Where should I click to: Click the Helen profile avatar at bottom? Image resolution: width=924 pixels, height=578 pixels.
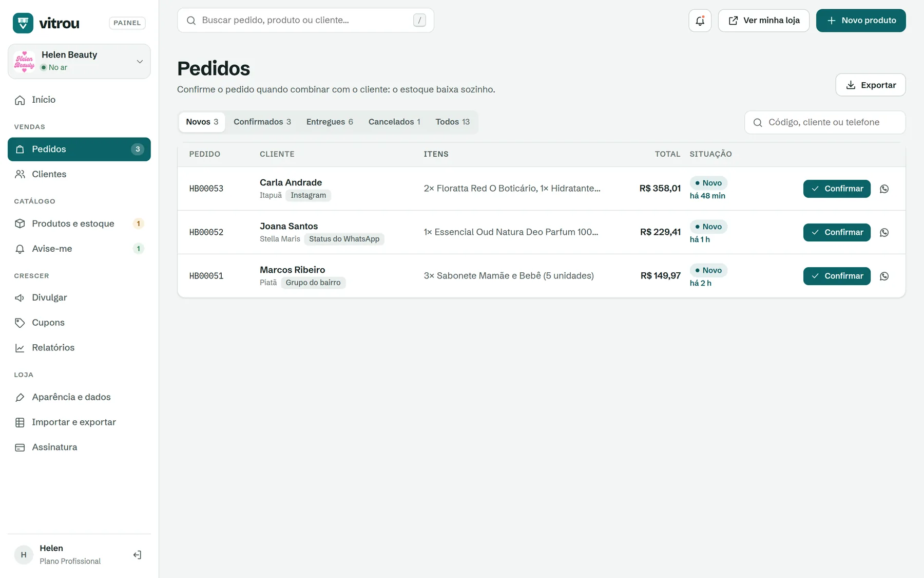[x=24, y=555]
